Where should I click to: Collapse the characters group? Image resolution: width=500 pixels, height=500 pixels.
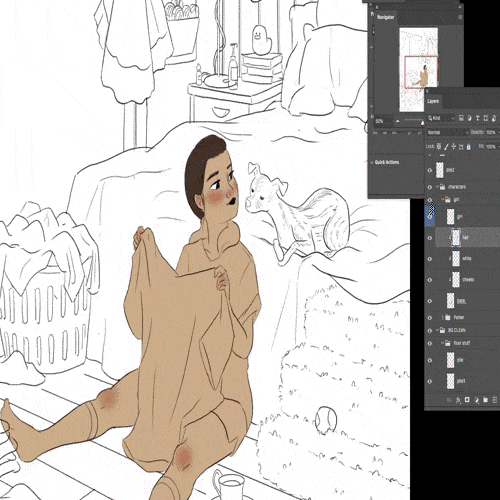coord(438,187)
